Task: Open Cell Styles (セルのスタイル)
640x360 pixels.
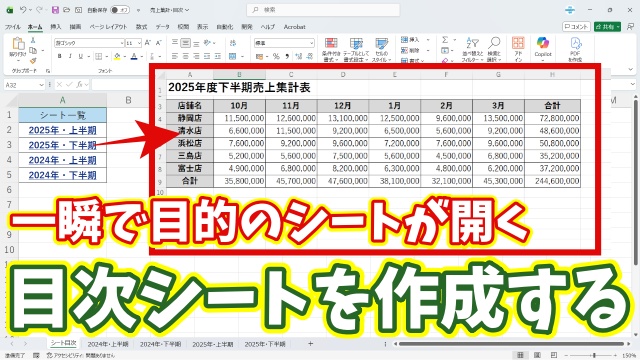Action: pyautogui.click(x=382, y=49)
